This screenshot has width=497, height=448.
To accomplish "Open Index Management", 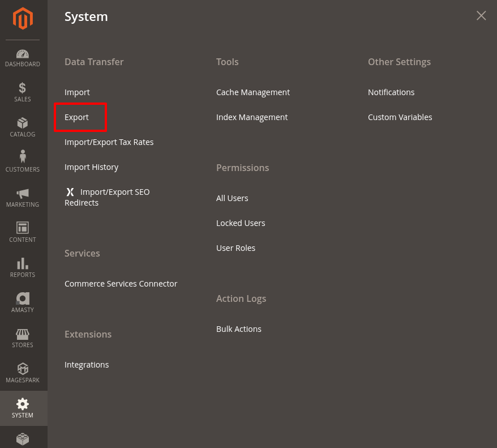I will [252, 117].
